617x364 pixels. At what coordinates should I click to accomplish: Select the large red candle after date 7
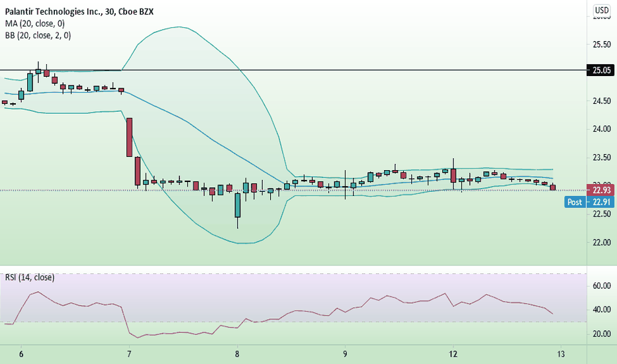[x=129, y=138]
